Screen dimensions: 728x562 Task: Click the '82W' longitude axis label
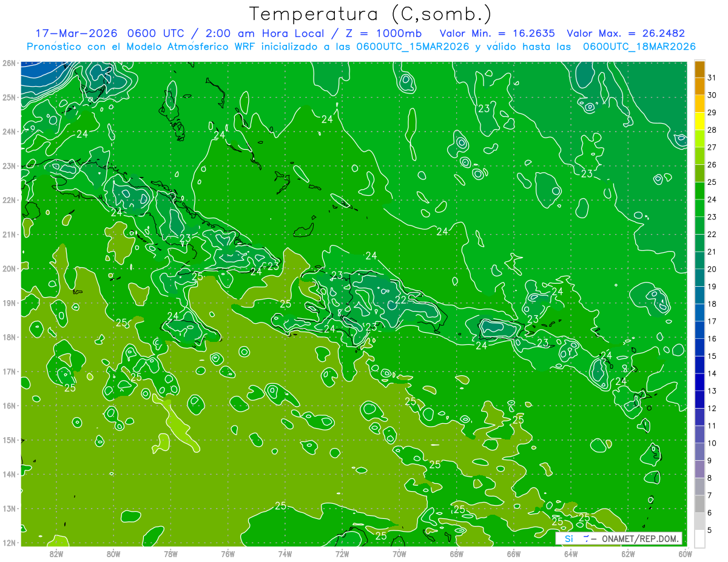pyautogui.click(x=56, y=554)
